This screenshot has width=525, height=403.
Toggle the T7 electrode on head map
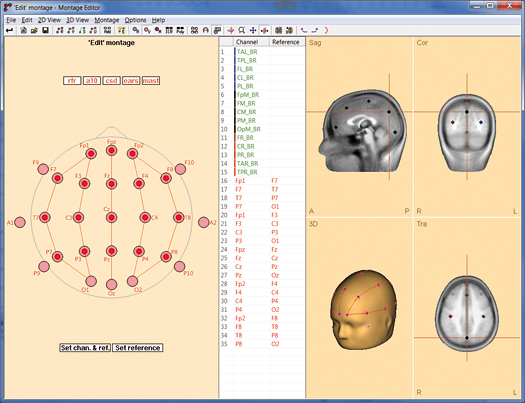click(x=45, y=218)
